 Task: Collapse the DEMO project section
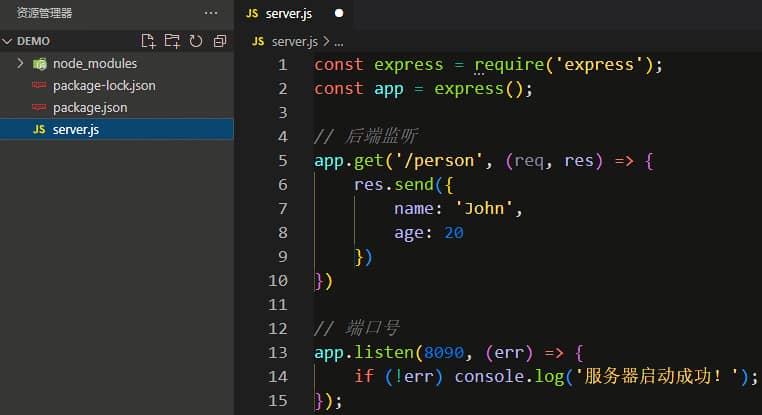click(7, 41)
